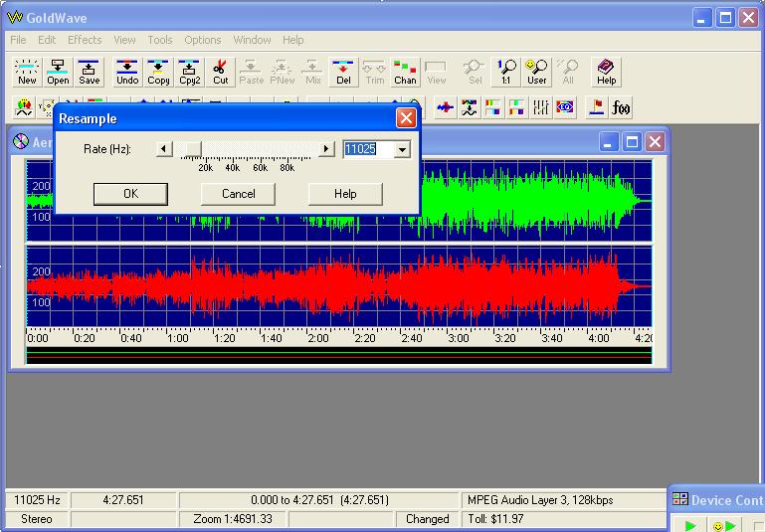The image size is (765, 532).
Task: Click the Open file toolbar icon
Action: point(58,73)
